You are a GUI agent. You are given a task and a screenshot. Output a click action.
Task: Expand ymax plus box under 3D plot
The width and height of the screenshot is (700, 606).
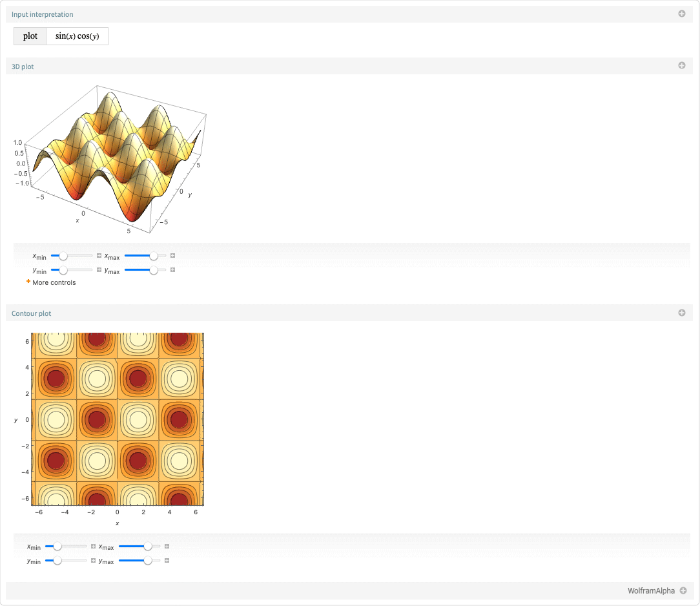pyautogui.click(x=173, y=270)
